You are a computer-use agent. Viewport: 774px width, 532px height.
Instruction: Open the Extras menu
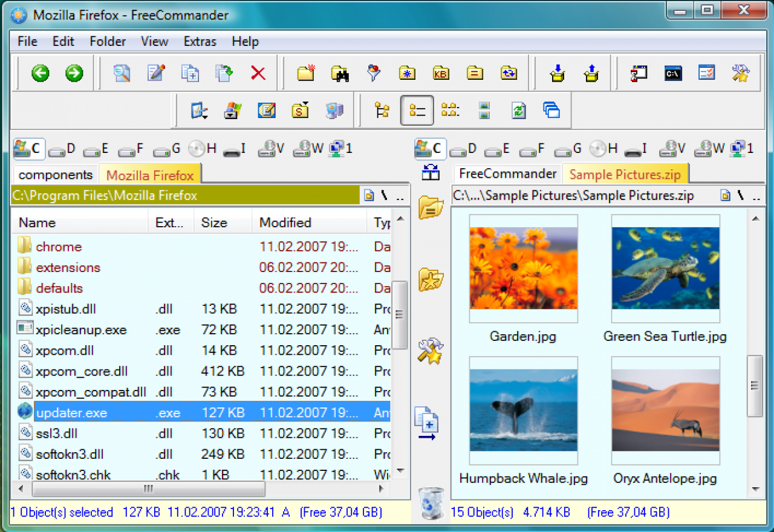[200, 42]
